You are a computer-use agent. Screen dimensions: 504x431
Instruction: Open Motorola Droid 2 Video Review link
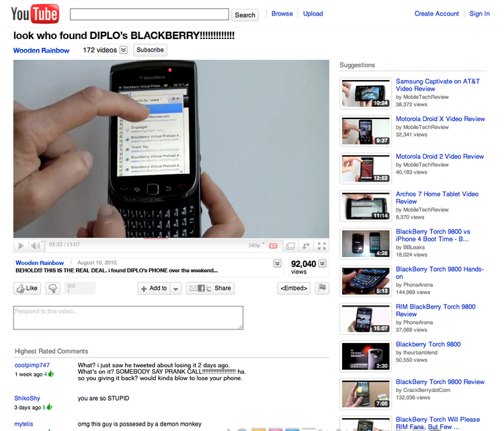(x=439, y=156)
